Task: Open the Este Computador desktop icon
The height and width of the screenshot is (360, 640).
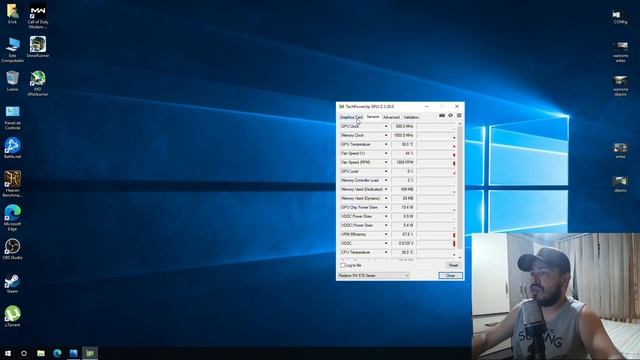Action: point(12,49)
